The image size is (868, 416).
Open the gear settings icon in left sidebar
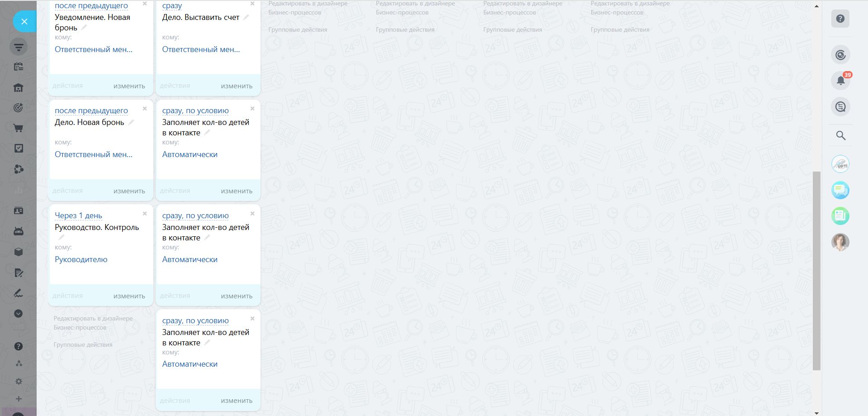19,381
